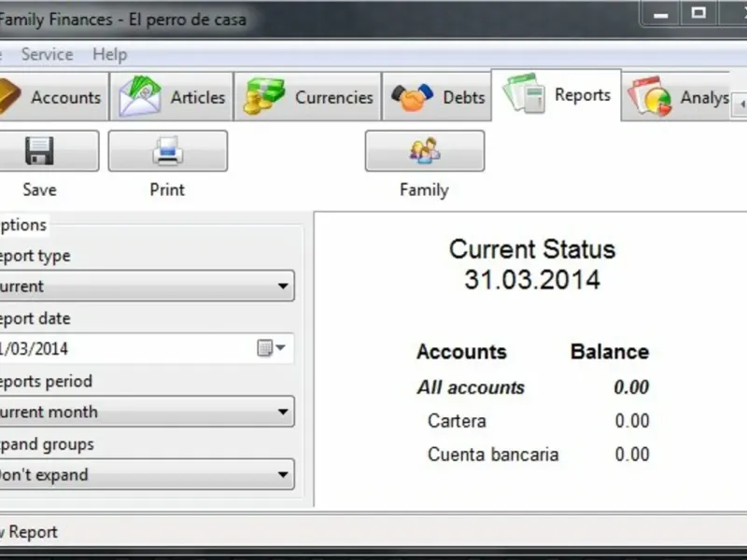Screen dimensions: 747x560
Task: Minimize the Family Finances window
Action: click(x=660, y=14)
